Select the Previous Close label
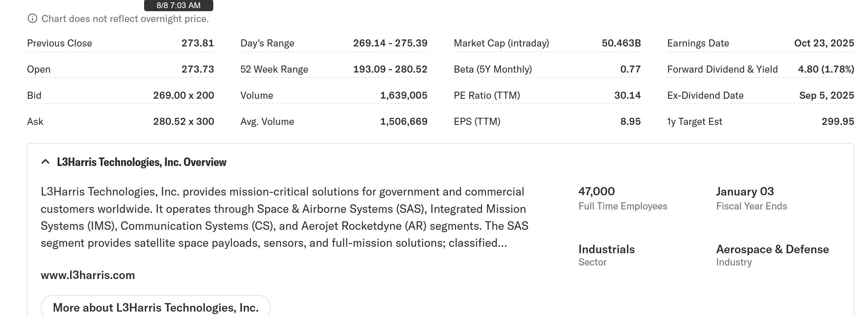The height and width of the screenshot is (316, 868). [59, 43]
